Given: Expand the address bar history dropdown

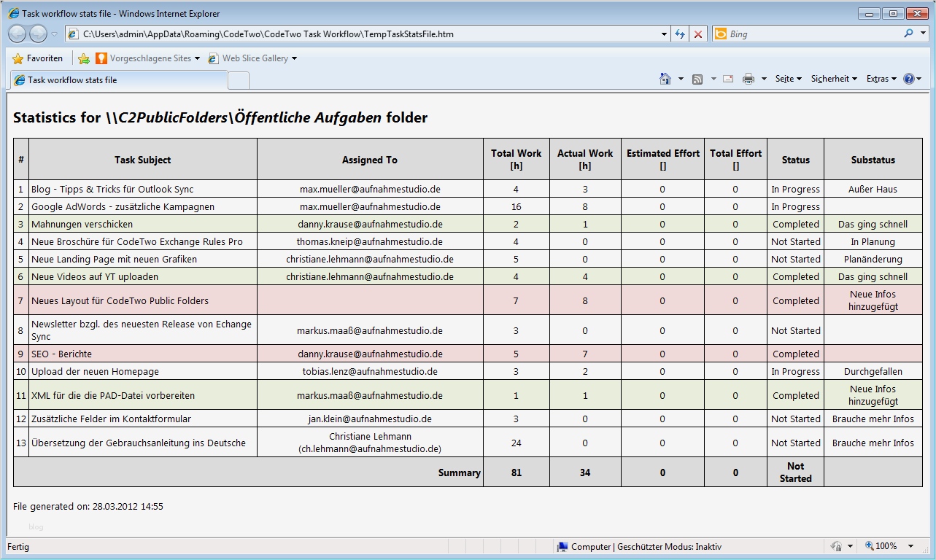Looking at the screenshot, I should pyautogui.click(x=662, y=34).
